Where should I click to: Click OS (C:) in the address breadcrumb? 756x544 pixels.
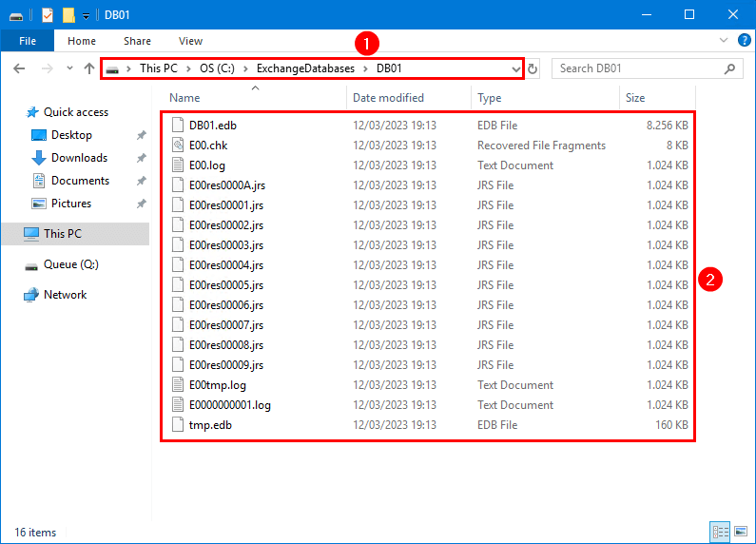[x=218, y=68]
